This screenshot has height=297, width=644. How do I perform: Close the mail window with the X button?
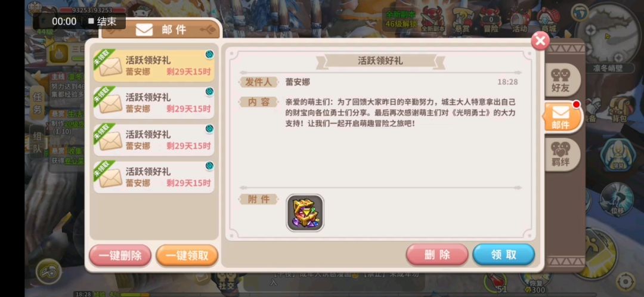[540, 41]
